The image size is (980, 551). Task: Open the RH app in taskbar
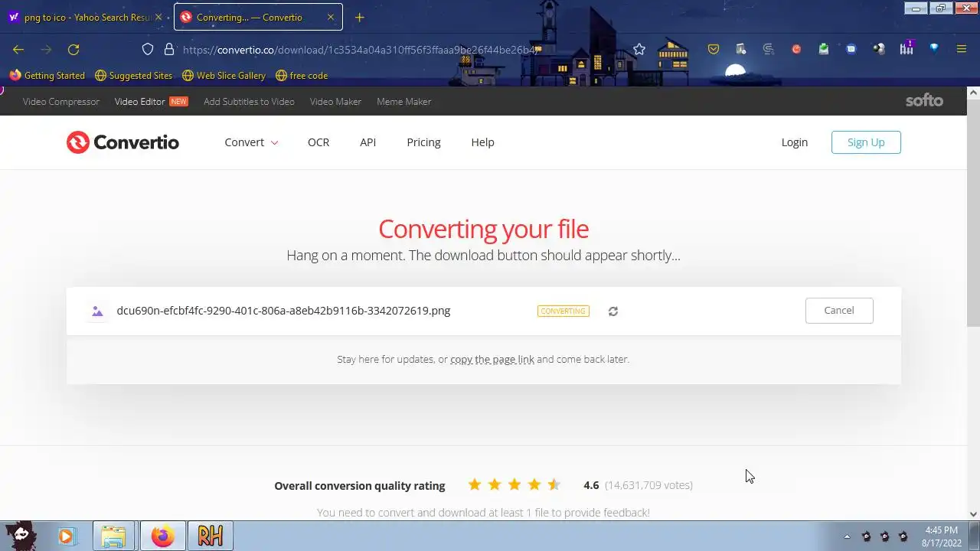(211, 536)
